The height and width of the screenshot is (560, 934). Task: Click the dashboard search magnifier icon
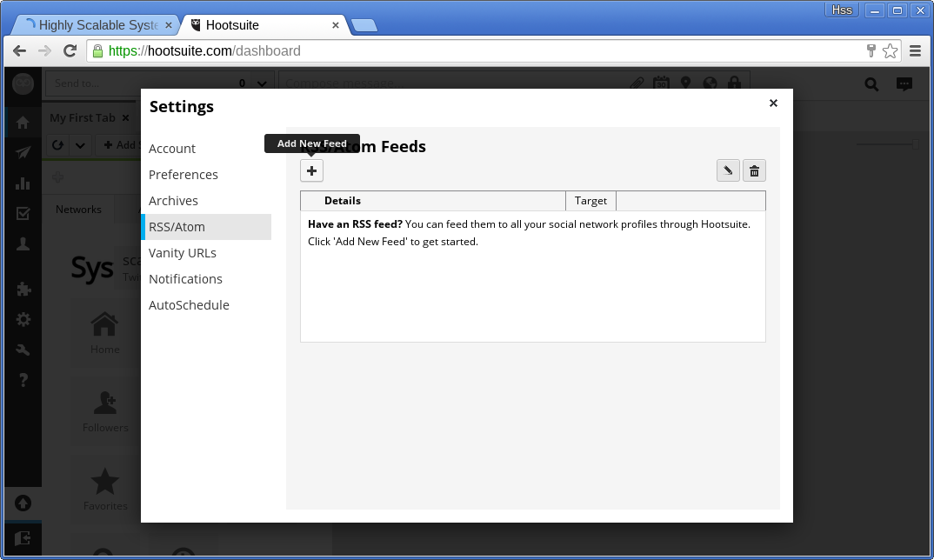(x=871, y=84)
